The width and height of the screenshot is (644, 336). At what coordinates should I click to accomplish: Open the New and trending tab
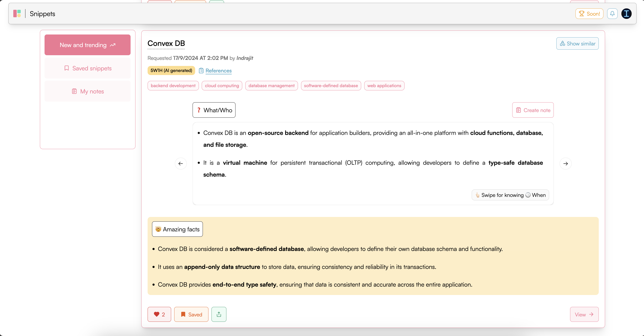[87, 45]
